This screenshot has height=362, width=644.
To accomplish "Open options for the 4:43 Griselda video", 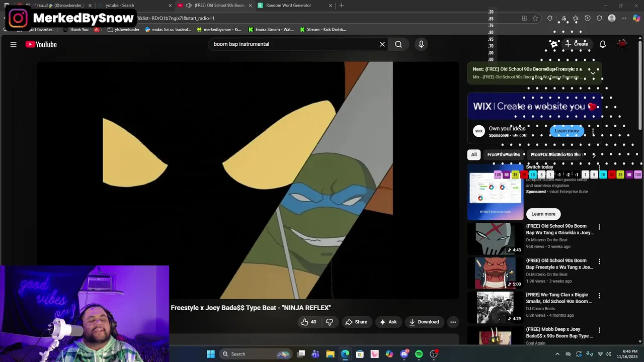I will [x=599, y=227].
